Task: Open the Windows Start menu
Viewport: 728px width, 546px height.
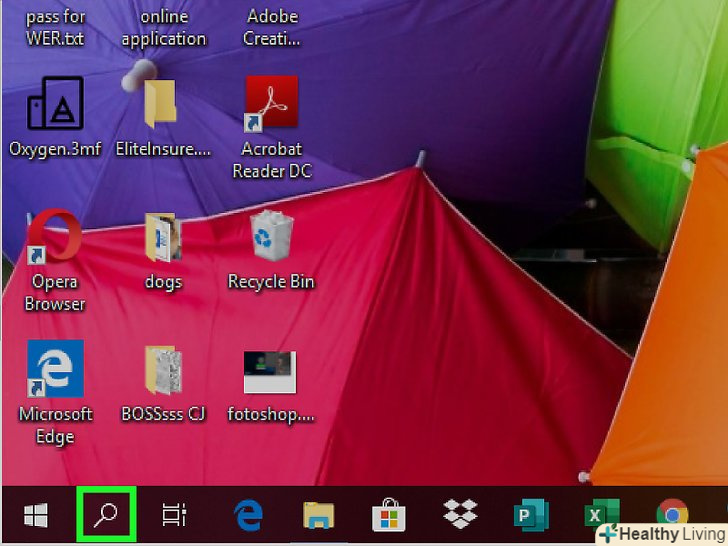Action: pyautogui.click(x=36, y=515)
